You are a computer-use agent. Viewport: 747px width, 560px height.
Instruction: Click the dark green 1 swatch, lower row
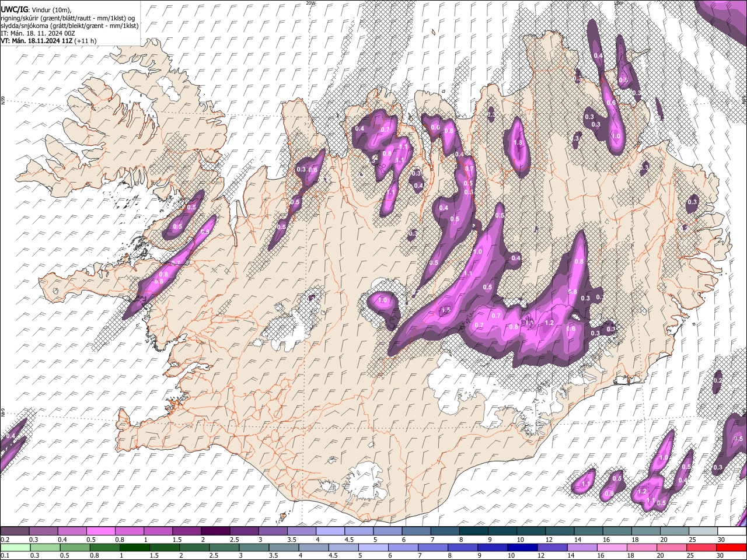134,547
